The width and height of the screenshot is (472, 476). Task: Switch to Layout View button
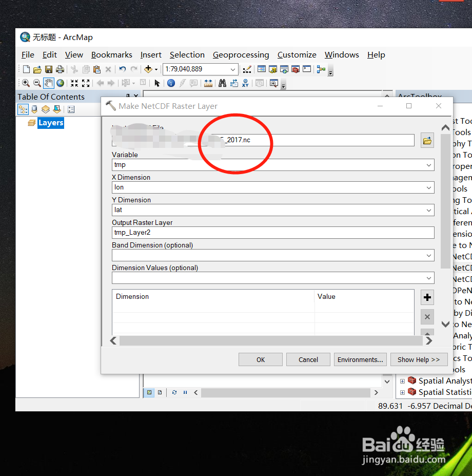pos(160,392)
